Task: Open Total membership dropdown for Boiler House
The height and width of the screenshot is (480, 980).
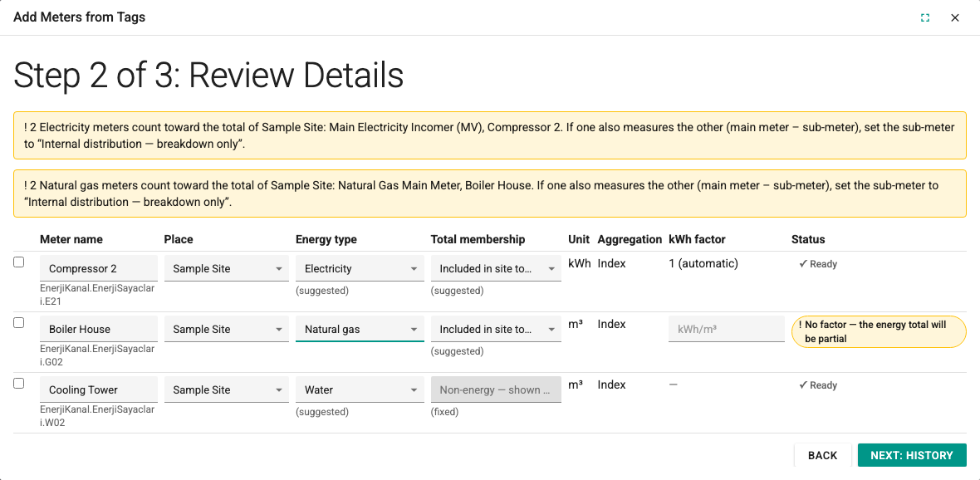Action: (x=496, y=329)
